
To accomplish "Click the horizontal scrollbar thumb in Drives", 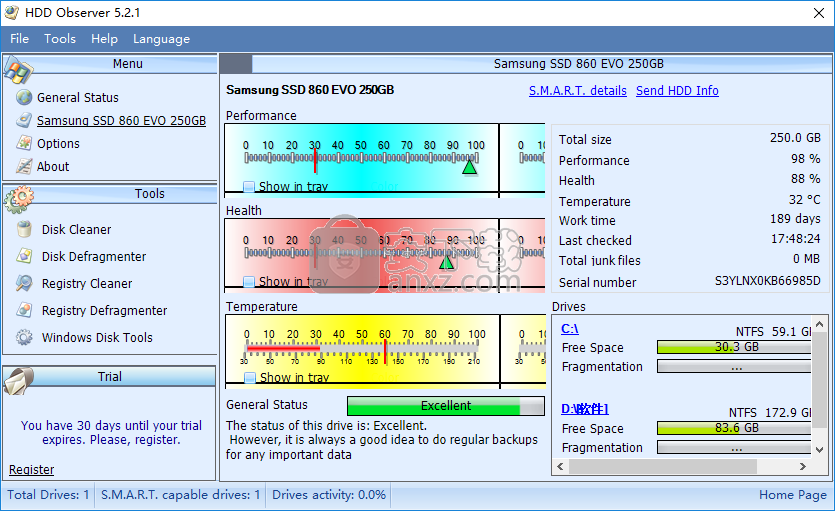I will 663,466.
